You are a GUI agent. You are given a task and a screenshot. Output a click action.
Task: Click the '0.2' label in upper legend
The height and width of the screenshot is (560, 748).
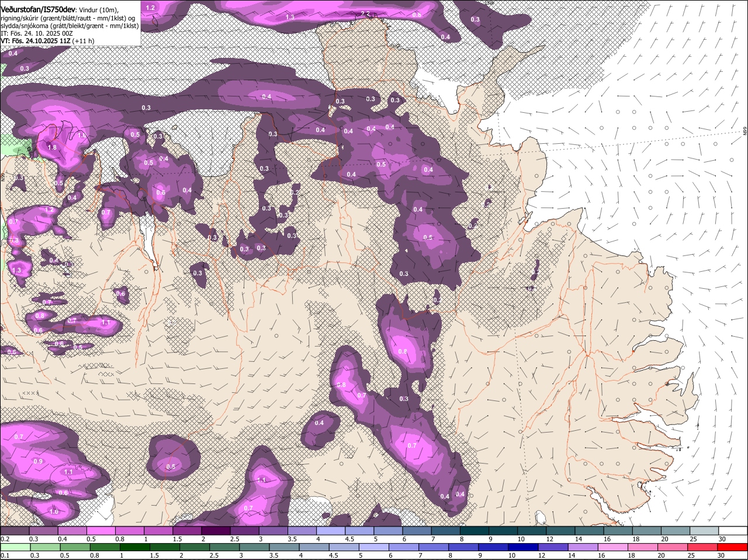coord(5,538)
